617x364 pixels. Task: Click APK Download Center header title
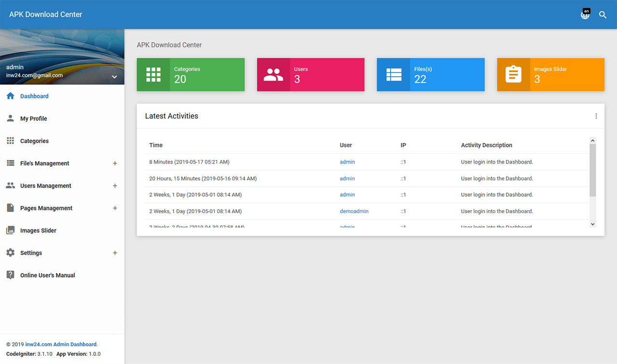tap(46, 14)
